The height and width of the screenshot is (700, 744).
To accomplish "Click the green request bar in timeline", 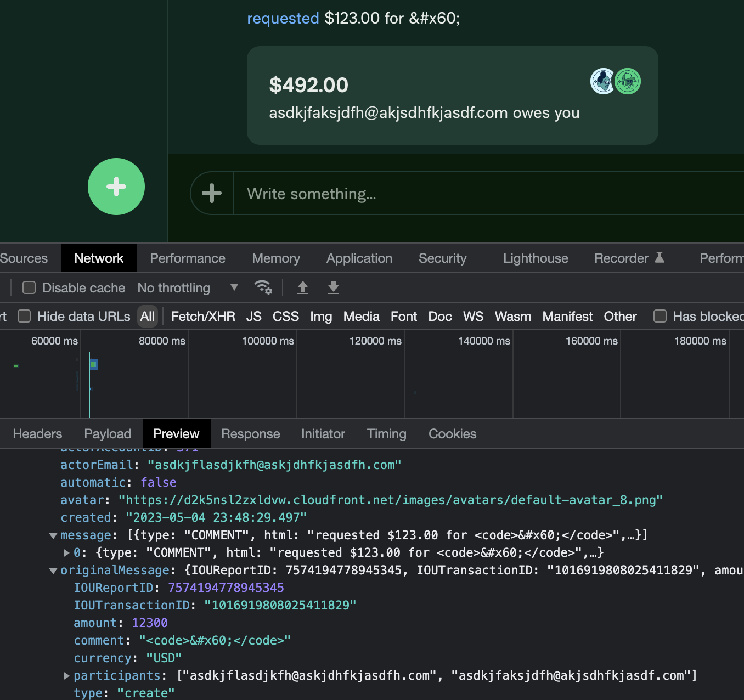I will (x=94, y=364).
